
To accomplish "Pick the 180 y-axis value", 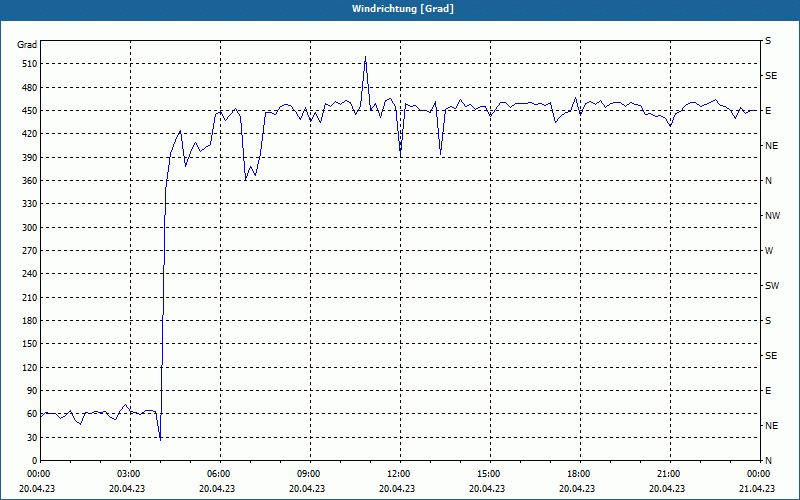I will (x=30, y=321).
